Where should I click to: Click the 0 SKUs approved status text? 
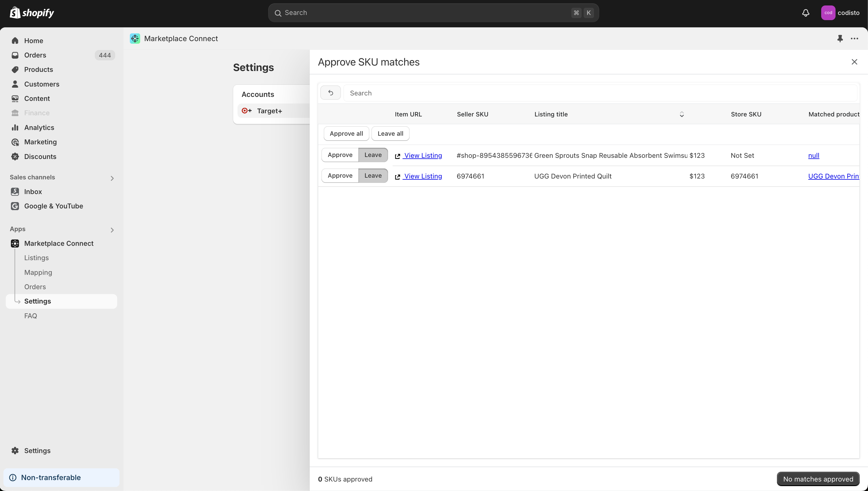click(345, 479)
